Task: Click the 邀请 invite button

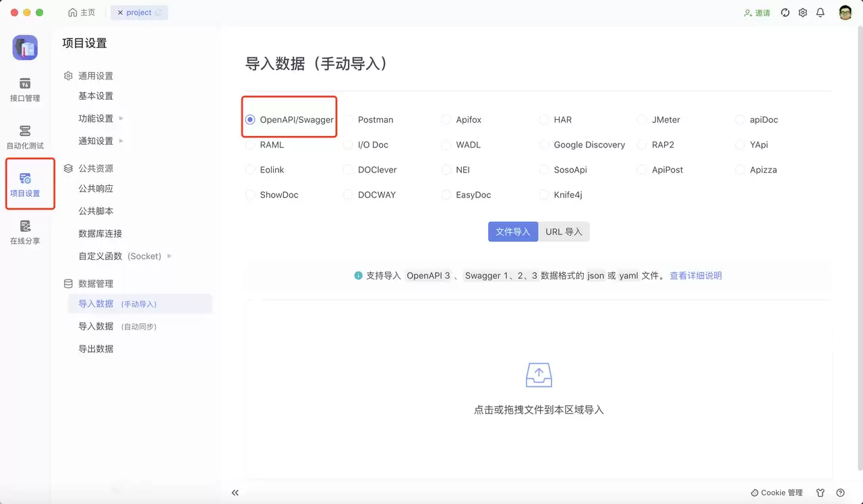Action: point(757,13)
